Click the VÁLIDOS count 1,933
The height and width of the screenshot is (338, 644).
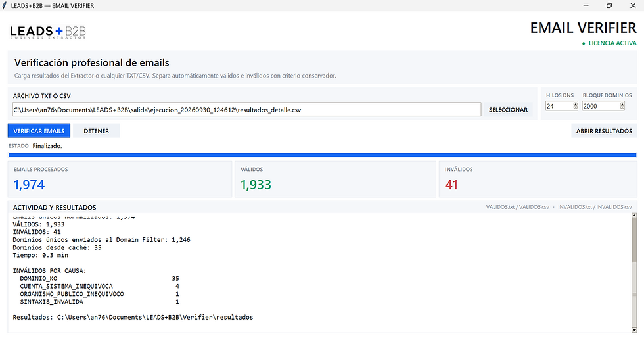pyautogui.click(x=256, y=185)
